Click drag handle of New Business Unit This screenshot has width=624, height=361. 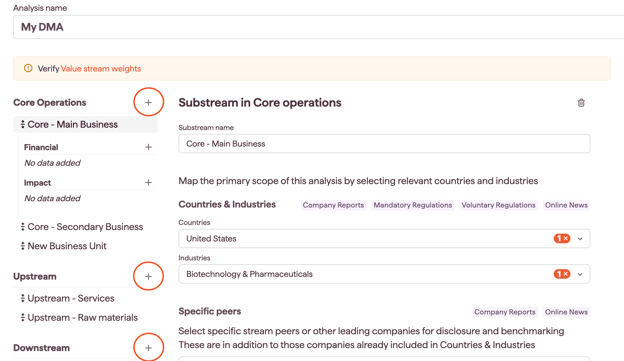click(23, 246)
